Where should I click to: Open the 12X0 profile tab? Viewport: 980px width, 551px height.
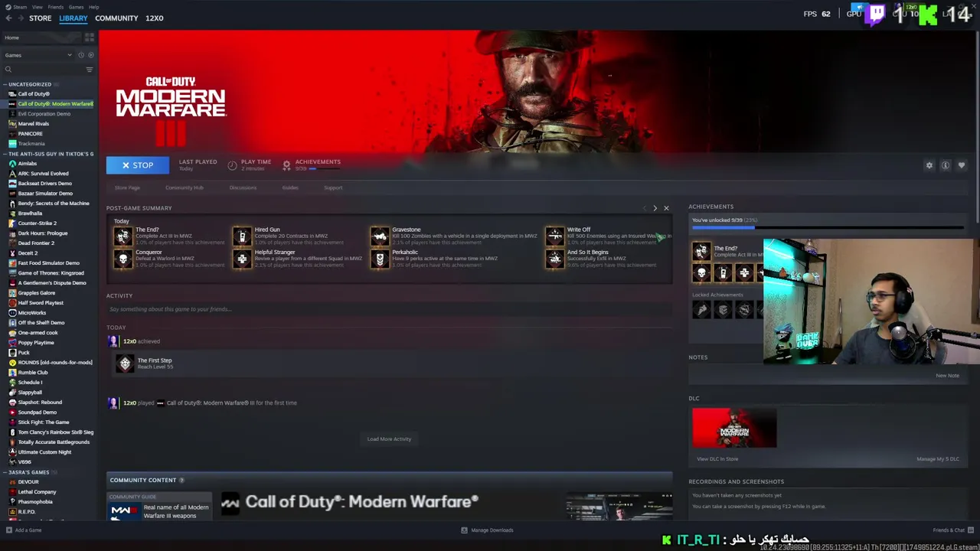[154, 18]
